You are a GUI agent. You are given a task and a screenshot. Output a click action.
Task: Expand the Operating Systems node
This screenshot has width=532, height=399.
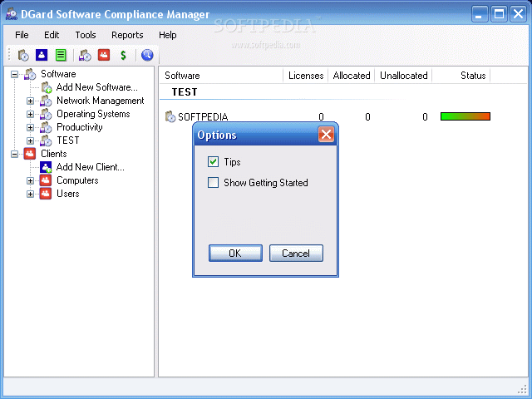click(30, 114)
